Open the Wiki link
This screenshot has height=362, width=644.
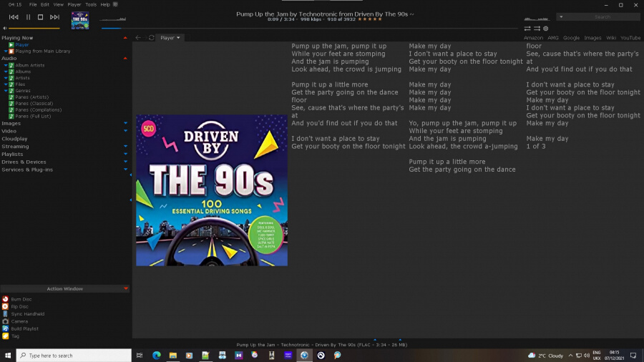(611, 38)
